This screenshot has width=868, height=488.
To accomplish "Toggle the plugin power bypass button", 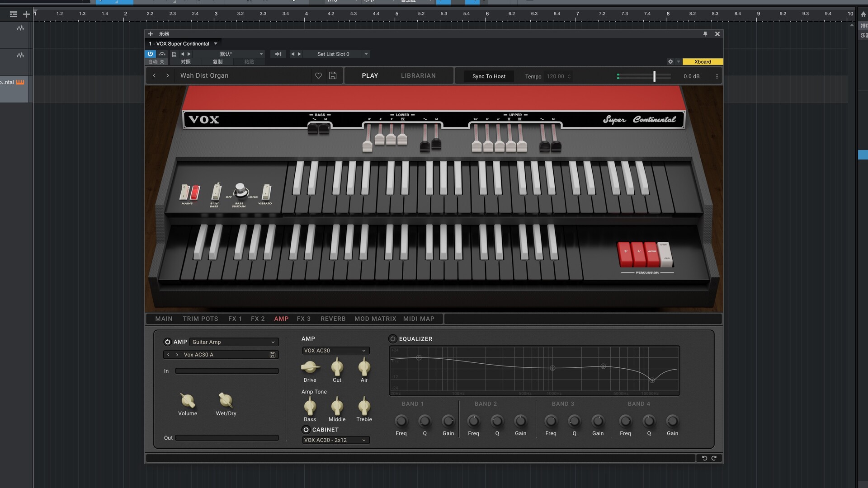I will click(x=150, y=54).
